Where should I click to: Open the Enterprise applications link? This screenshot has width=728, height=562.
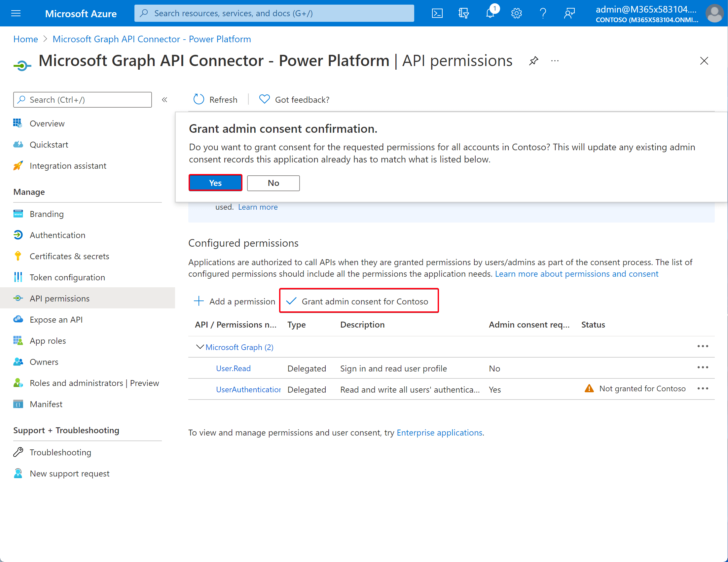pos(439,433)
